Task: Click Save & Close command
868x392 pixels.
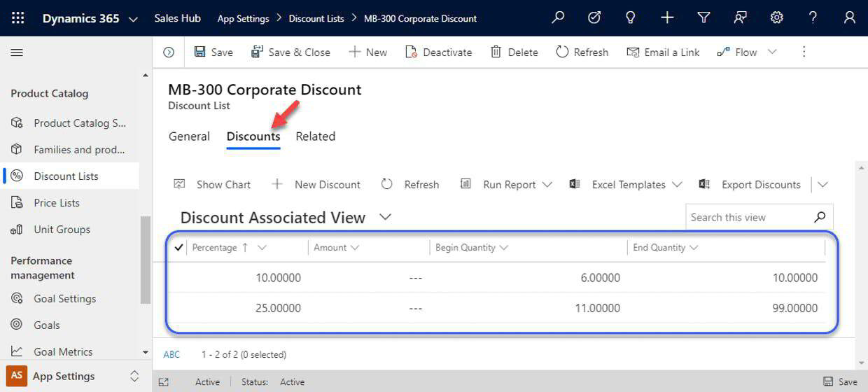Action: [290, 52]
